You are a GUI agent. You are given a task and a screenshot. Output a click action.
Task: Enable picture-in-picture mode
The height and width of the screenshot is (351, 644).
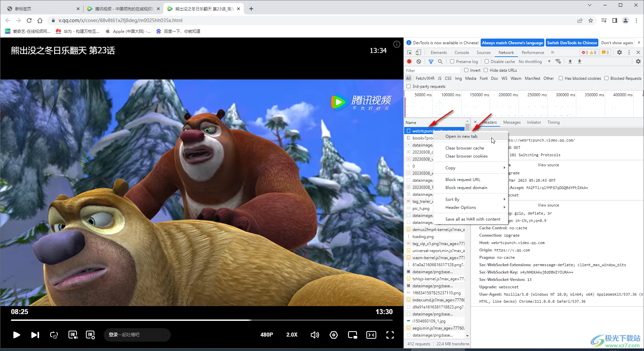pyautogui.click(x=353, y=335)
